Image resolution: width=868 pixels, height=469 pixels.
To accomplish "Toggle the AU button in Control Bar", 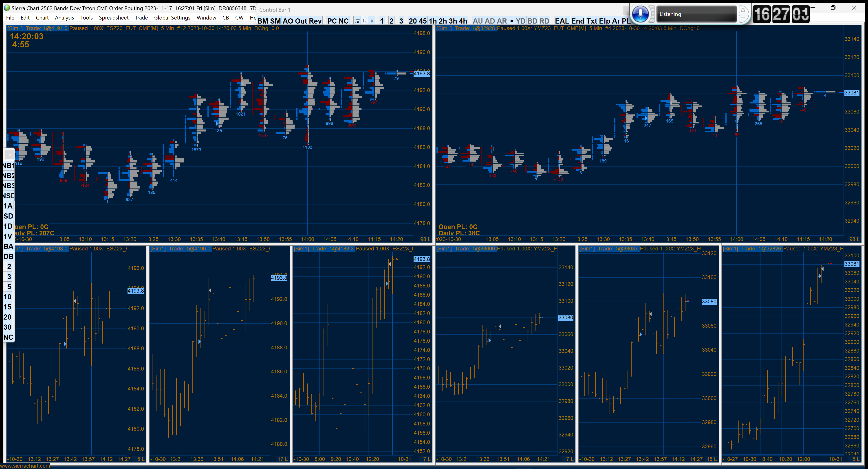I will pos(478,21).
